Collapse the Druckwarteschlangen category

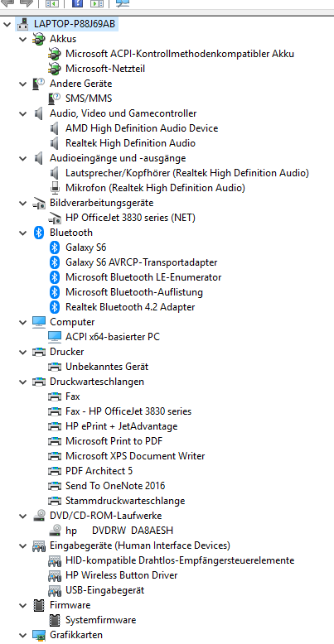click(x=22, y=382)
